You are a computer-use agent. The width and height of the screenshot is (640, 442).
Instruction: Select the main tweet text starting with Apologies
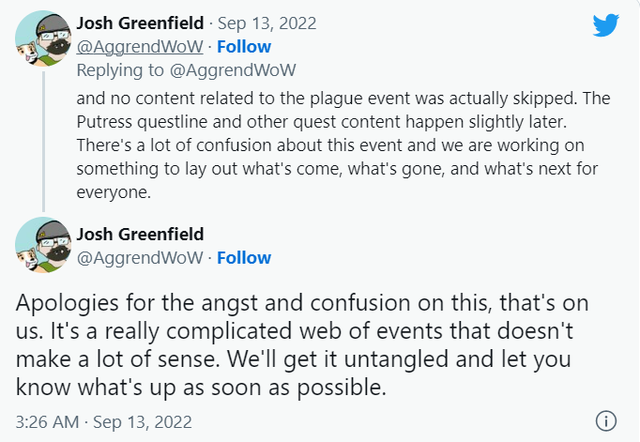click(x=302, y=344)
